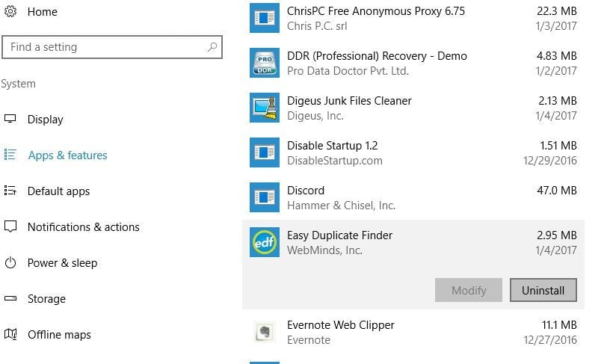Click publisher Pro Data Doctor Pvt. Ltd.
The width and height of the screenshot is (613, 364).
pos(348,71)
